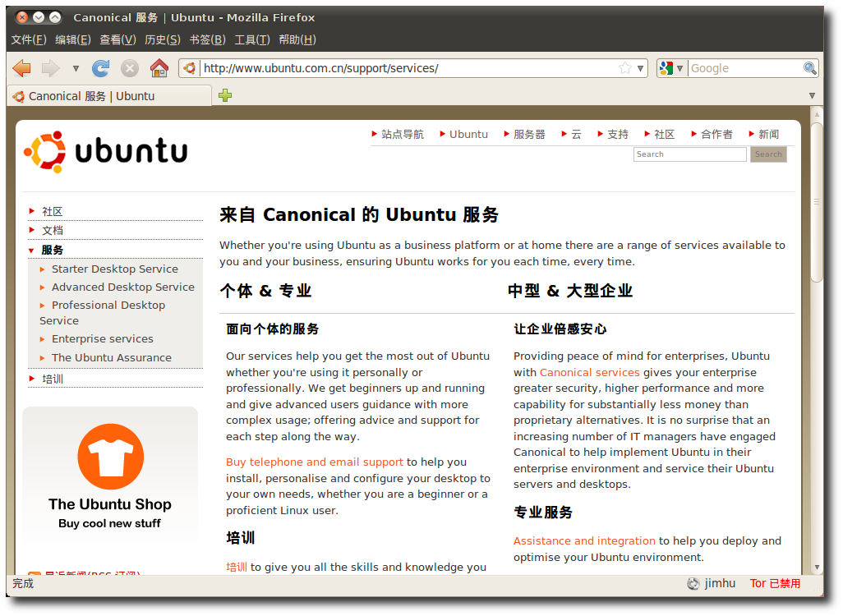Open the 编辑(E) menu
This screenshot has height=616, width=843.
coord(73,39)
